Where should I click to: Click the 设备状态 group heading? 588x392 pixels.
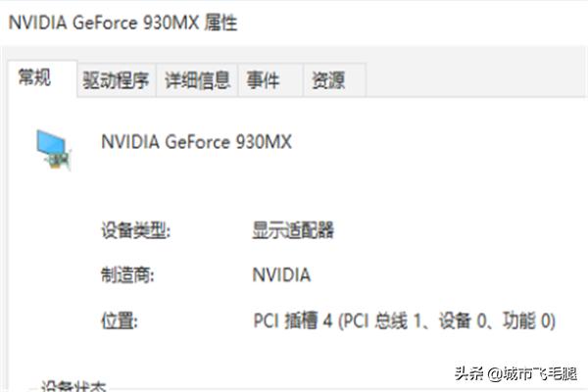(73, 387)
